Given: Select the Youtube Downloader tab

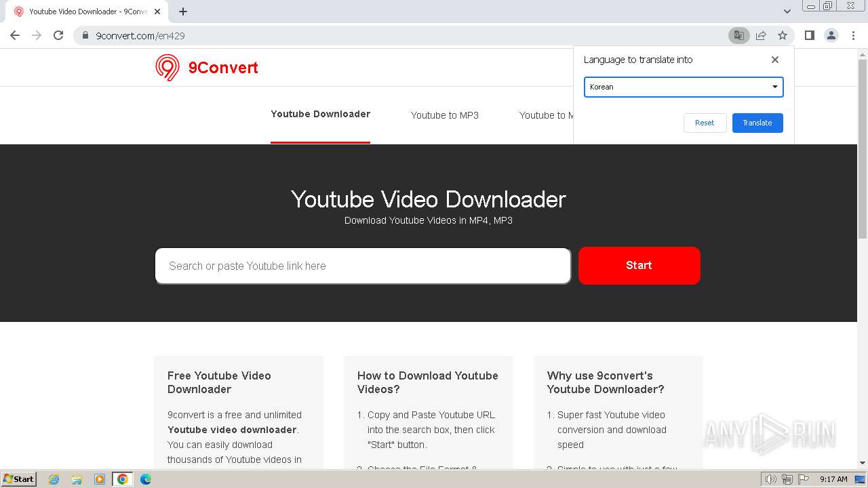Looking at the screenshot, I should [x=320, y=114].
